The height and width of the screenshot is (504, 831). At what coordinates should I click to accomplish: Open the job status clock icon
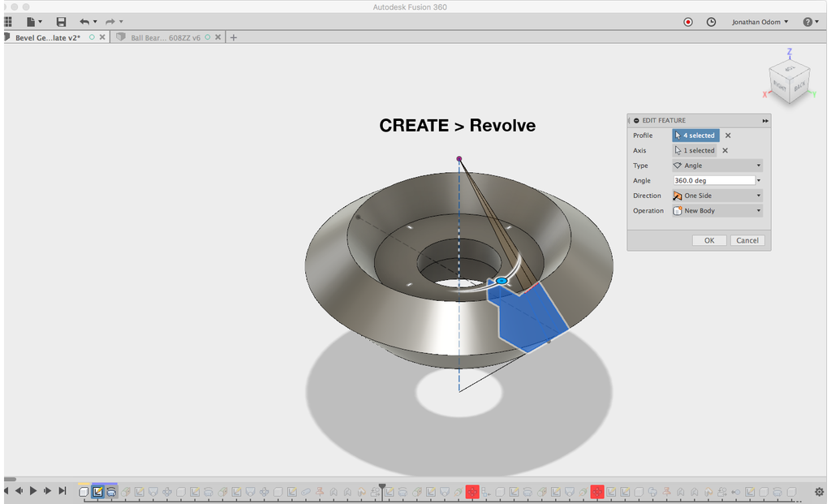[711, 22]
